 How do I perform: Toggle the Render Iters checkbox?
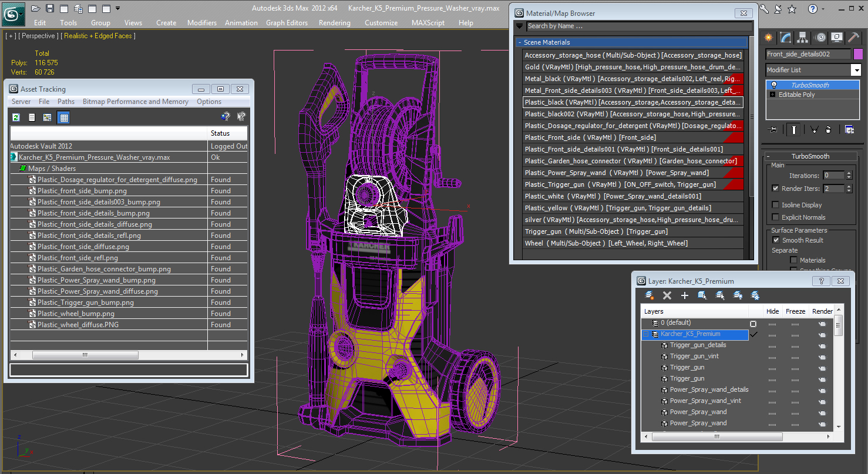(x=775, y=189)
